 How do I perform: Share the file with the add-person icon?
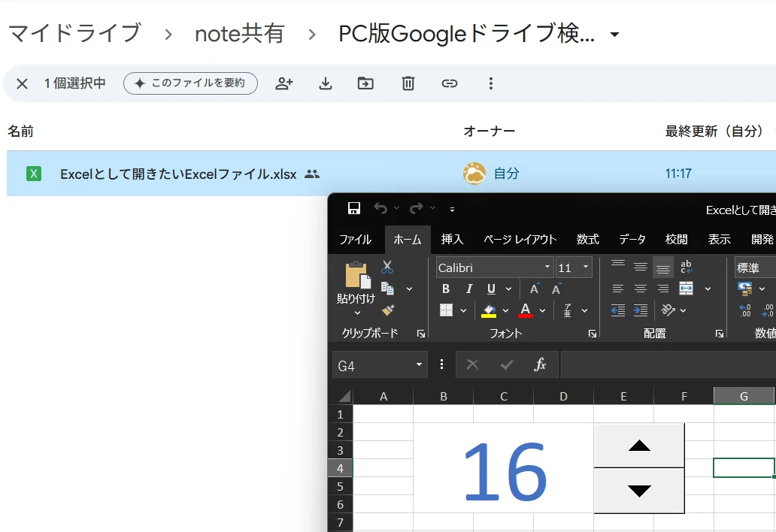[x=284, y=83]
